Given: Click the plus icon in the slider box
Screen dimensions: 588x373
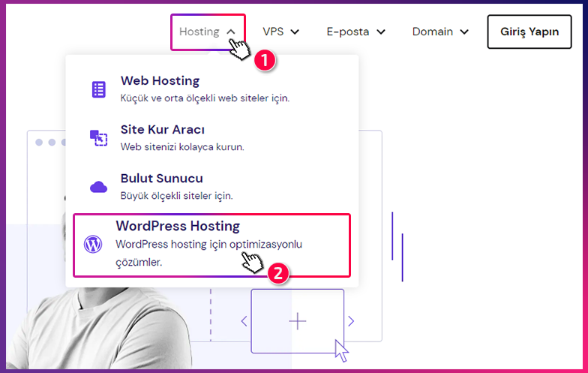Looking at the screenshot, I should coord(297,321).
